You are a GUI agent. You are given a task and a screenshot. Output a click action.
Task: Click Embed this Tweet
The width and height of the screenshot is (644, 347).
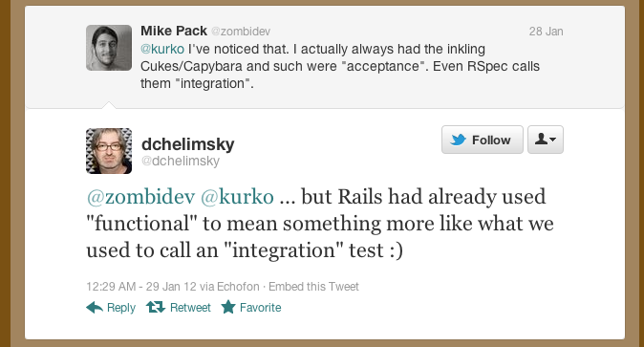(x=313, y=286)
